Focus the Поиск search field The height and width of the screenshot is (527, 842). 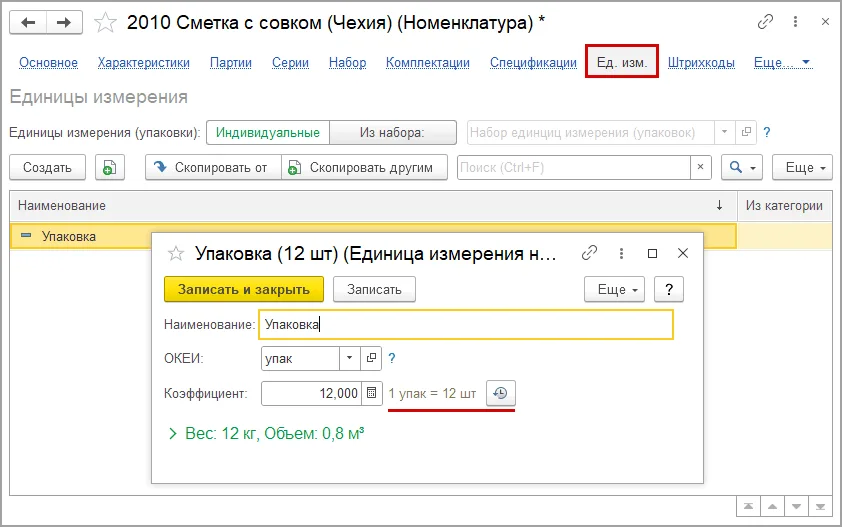point(574,167)
